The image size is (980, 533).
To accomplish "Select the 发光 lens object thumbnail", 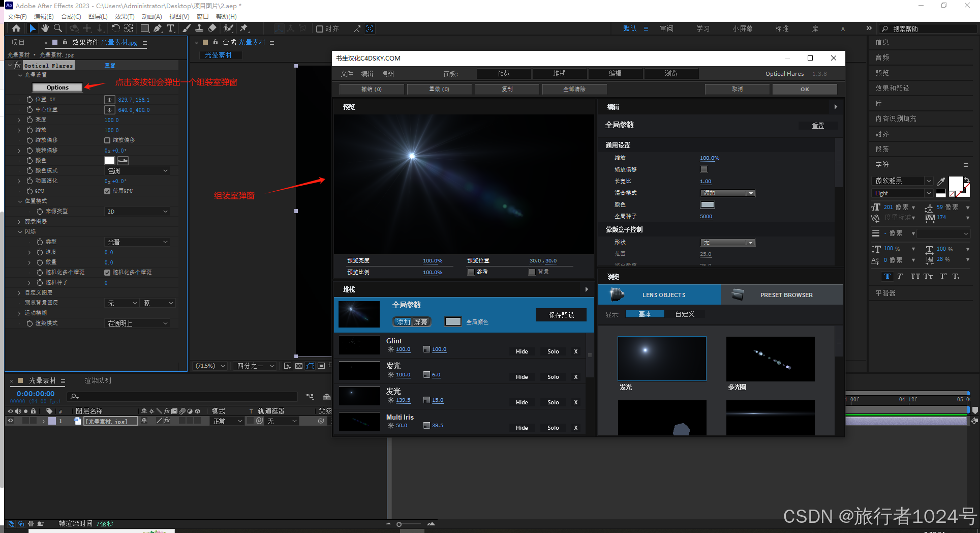I will (662, 359).
